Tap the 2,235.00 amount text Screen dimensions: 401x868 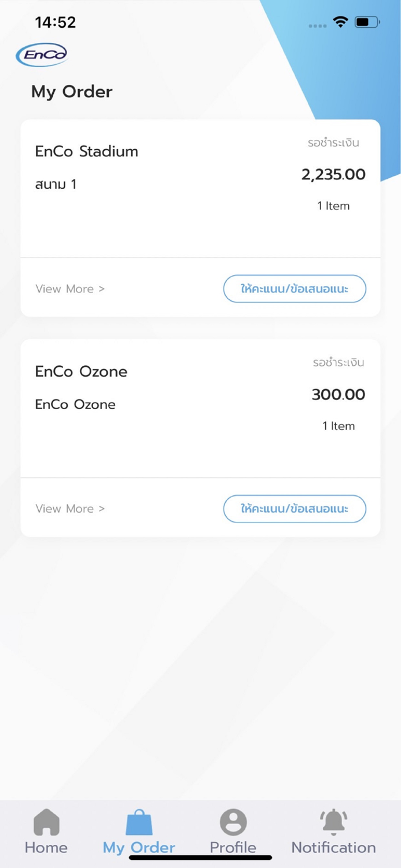pyautogui.click(x=333, y=174)
